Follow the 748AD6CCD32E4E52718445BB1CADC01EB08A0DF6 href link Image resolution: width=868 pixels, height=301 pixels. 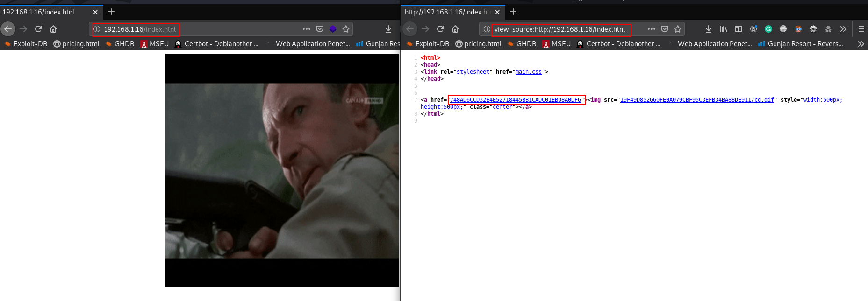[x=516, y=100]
